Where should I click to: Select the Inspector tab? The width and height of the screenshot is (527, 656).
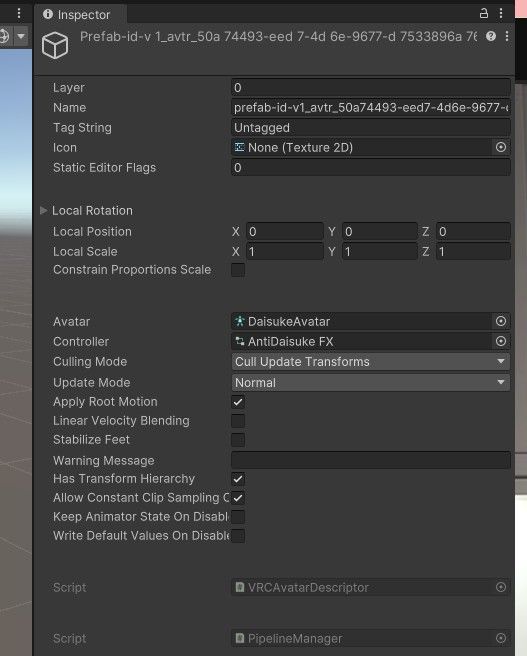(x=77, y=15)
